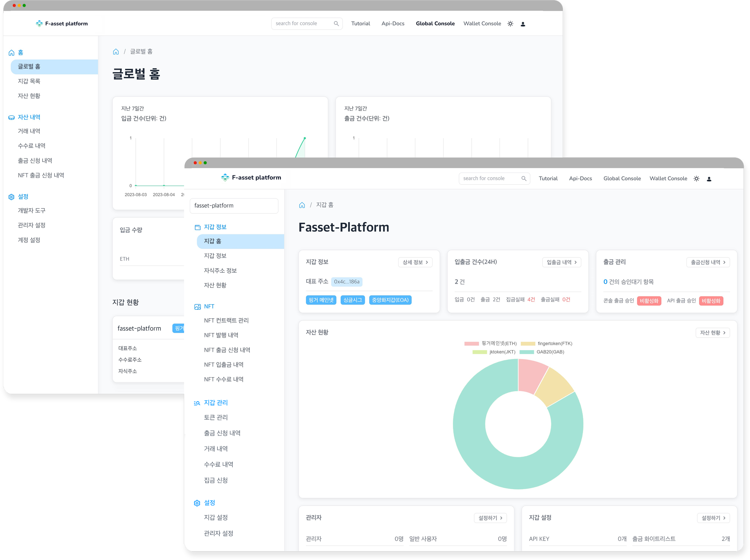This screenshot has width=750, height=560.
Task: Click F-asset platform logo in back window
Action: pyautogui.click(x=62, y=24)
